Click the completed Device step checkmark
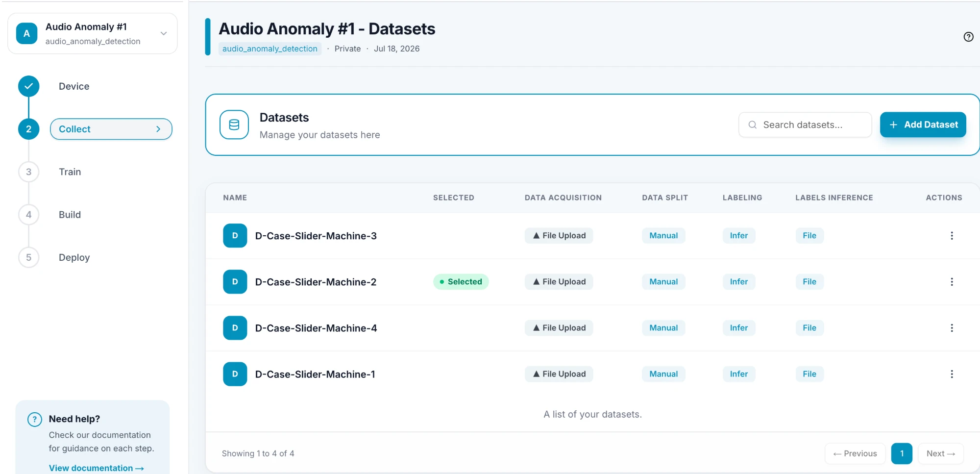 (29, 86)
